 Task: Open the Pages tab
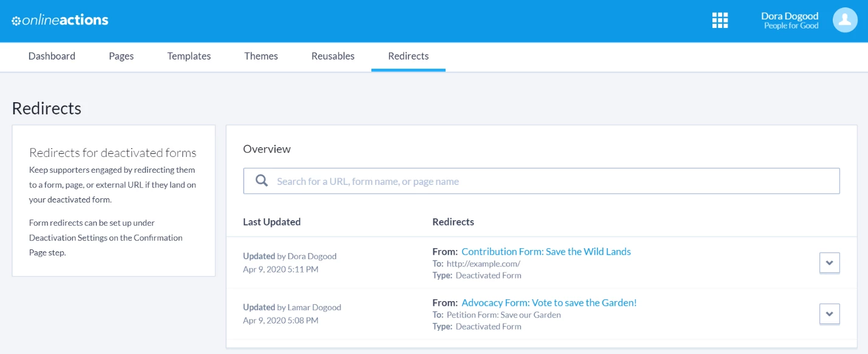[x=122, y=56]
